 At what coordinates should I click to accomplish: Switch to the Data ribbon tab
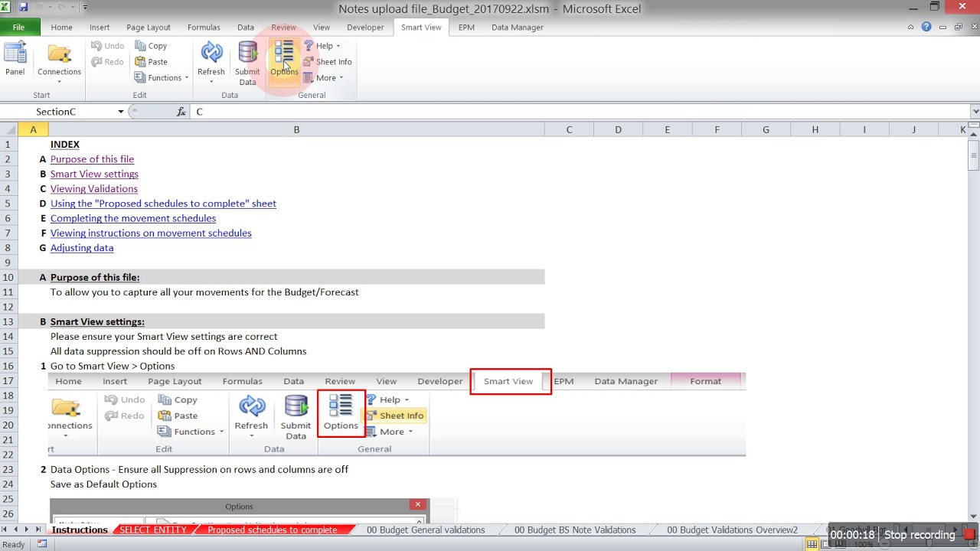246,28
